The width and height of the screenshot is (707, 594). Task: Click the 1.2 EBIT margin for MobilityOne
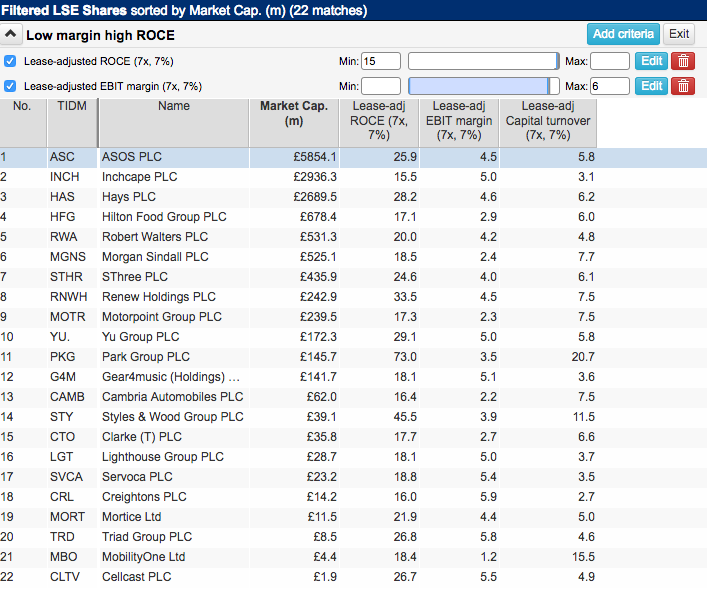click(x=488, y=557)
